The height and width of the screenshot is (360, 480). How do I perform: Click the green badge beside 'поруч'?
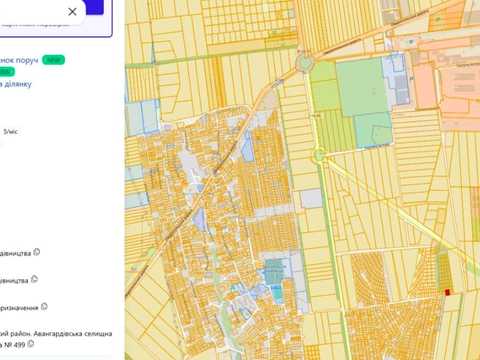coord(53,60)
